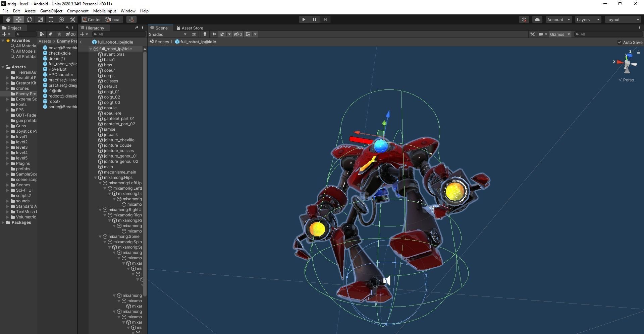Toggle pivot Center mode
Viewport: 644px width, 334px height.
click(x=92, y=19)
